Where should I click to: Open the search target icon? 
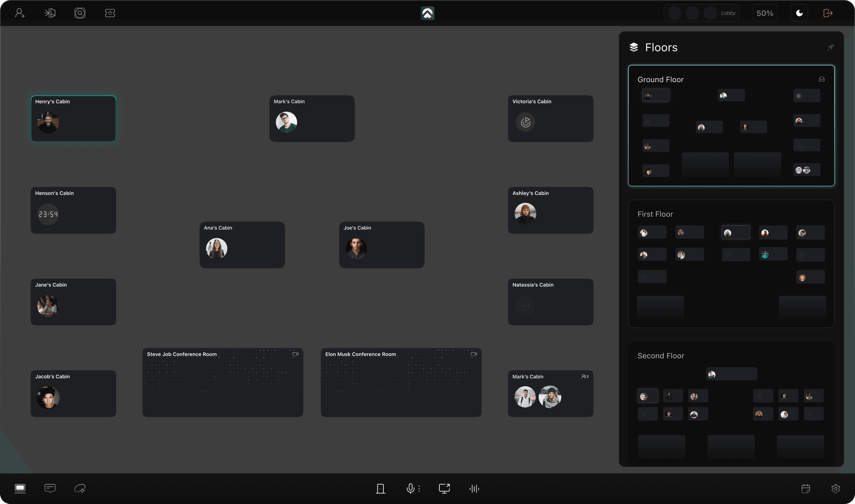point(80,13)
